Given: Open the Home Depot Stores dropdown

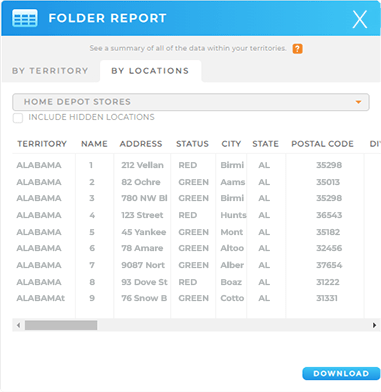Looking at the screenshot, I should (x=191, y=102).
